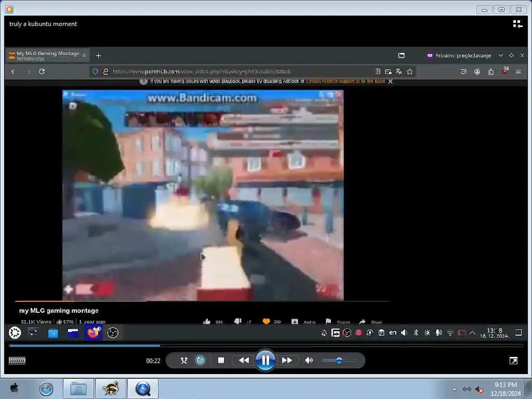The width and height of the screenshot is (532, 399).
Task: Click the 'truly a kubuntu moment' title
Action: point(43,24)
